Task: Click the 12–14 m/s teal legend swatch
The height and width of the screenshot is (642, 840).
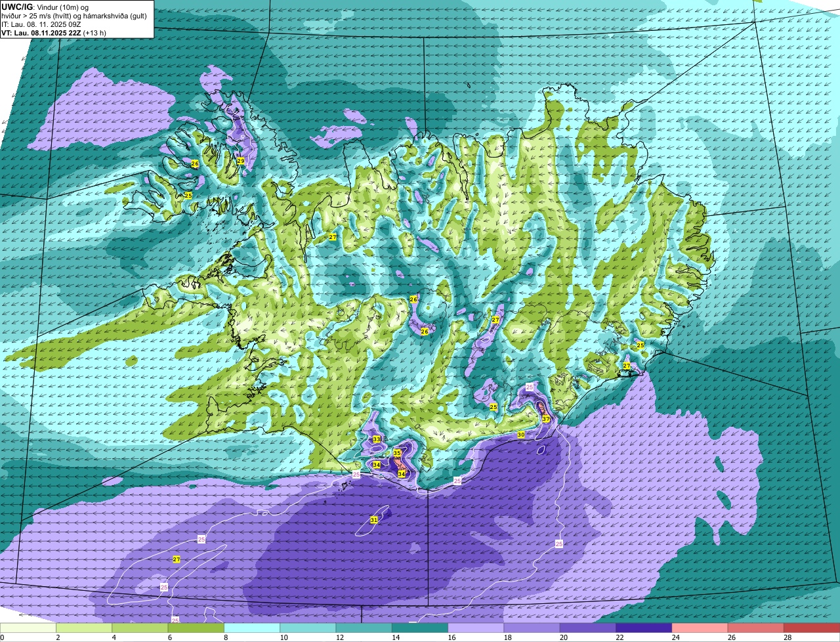Action: pyautogui.click(x=364, y=628)
